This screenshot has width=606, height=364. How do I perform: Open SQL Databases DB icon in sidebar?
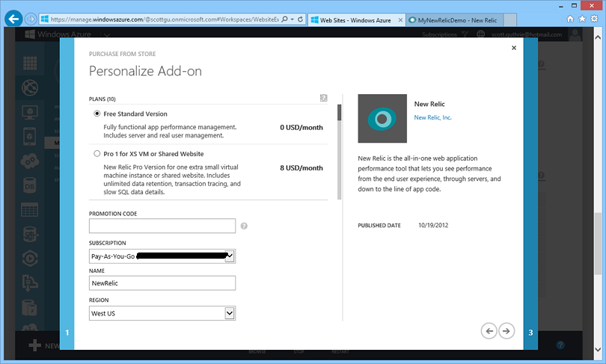click(30, 186)
